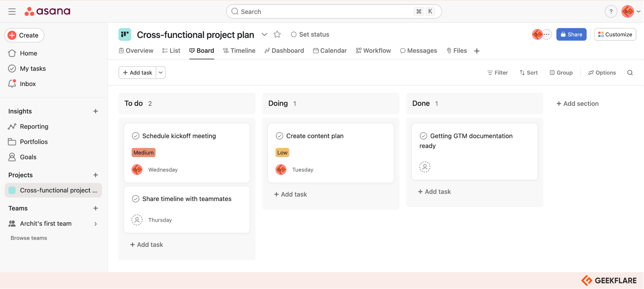Click the hamburger menu icon
This screenshot has width=644, height=289.
coord(12,12)
